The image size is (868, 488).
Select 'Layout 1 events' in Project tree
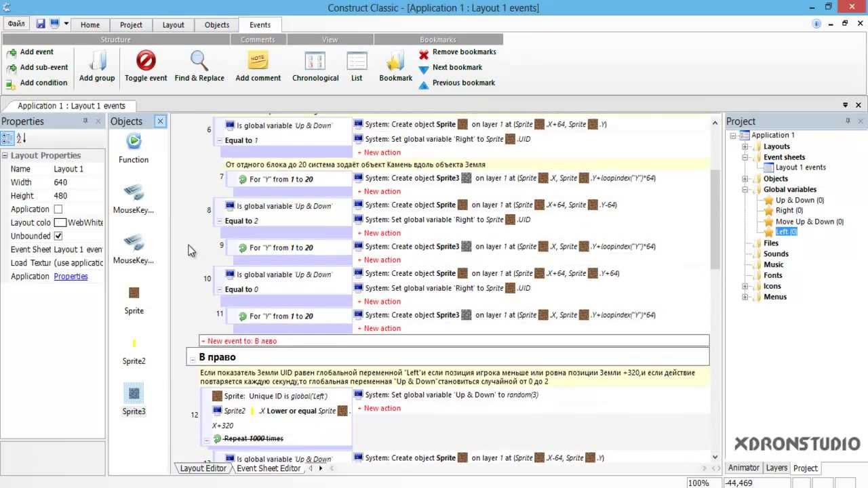pos(800,167)
